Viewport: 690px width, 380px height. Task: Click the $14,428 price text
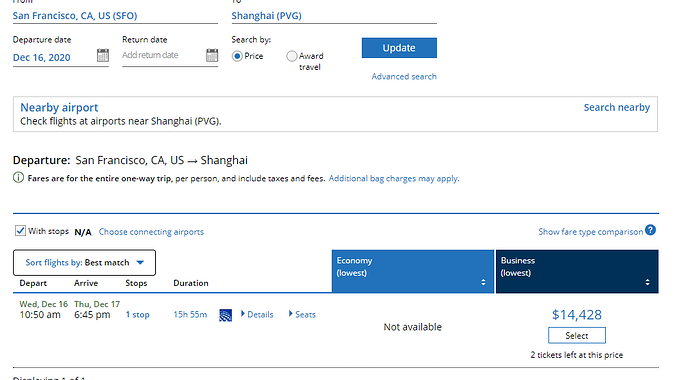point(576,315)
